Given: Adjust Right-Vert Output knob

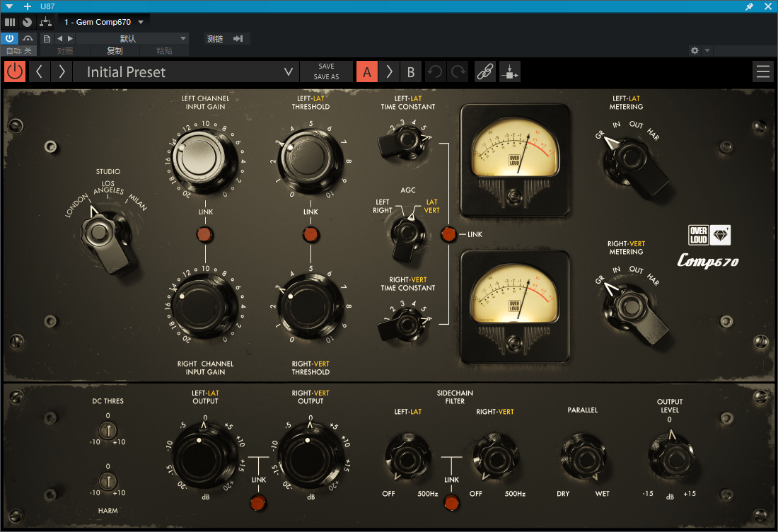Looking at the screenshot, I should point(310,456).
